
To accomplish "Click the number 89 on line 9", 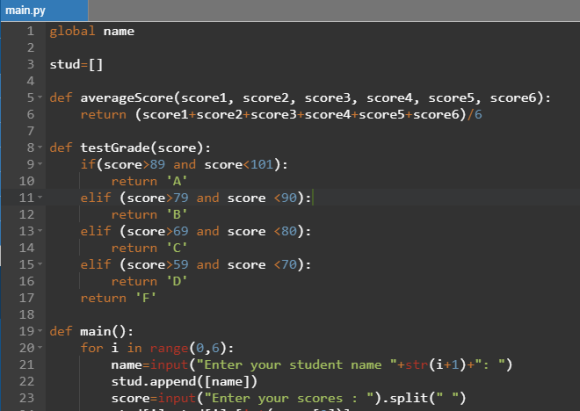I will pos(158,165).
